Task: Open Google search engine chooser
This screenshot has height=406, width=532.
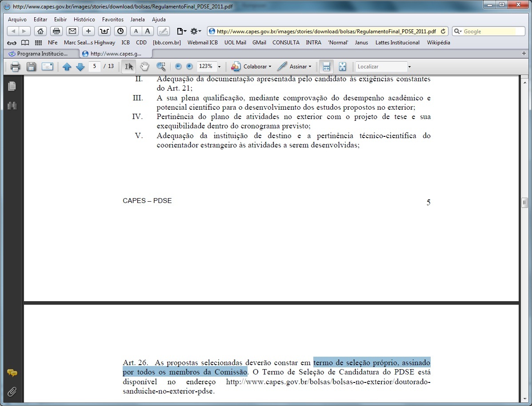Action: click(x=458, y=31)
